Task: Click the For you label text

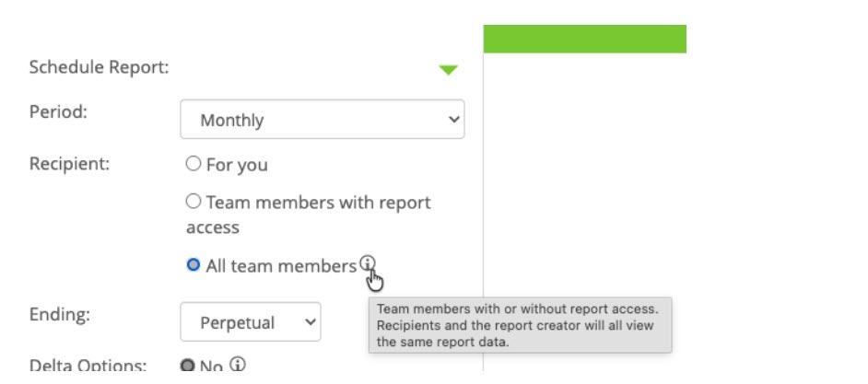Action: [237, 165]
